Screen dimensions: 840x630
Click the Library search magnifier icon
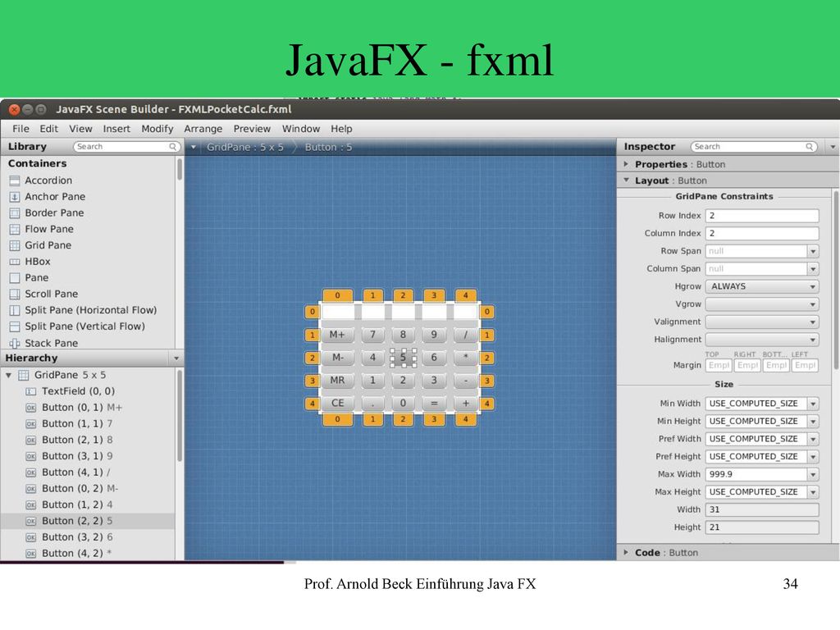tap(172, 147)
